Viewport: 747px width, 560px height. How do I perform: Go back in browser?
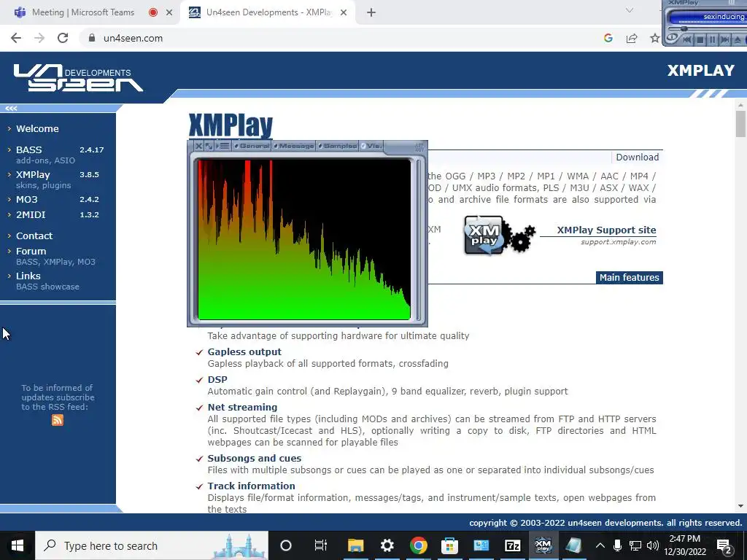pyautogui.click(x=16, y=38)
